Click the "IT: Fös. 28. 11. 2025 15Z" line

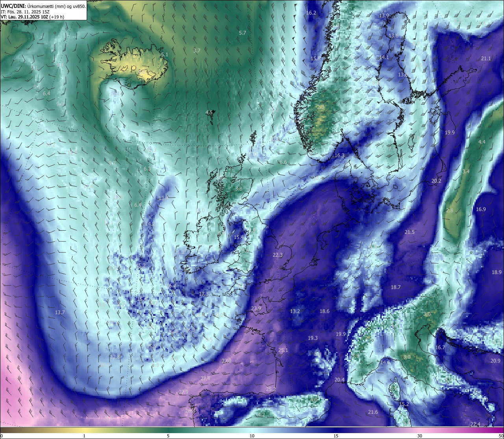(x=25, y=12)
